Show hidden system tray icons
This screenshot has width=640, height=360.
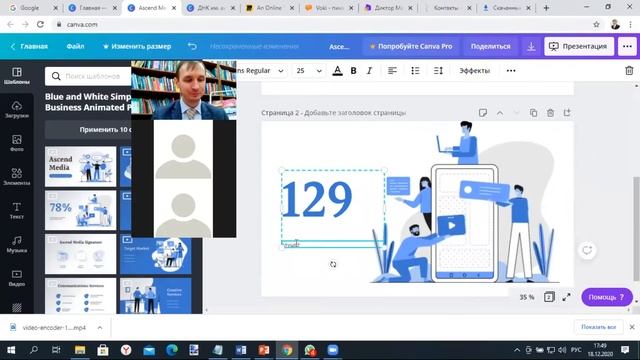517,350
